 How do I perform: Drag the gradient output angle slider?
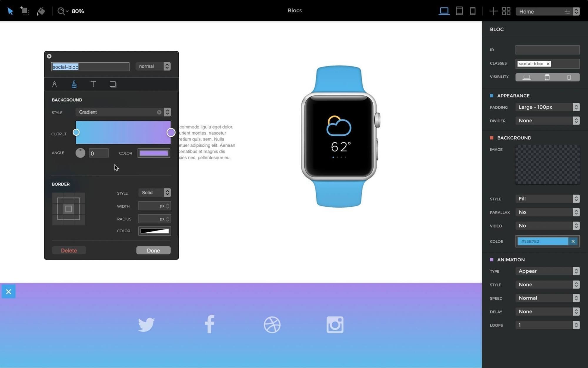coord(80,153)
